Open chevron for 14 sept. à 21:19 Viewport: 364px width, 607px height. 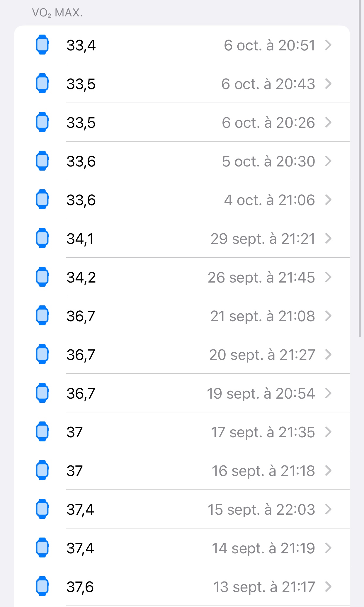[x=328, y=548]
